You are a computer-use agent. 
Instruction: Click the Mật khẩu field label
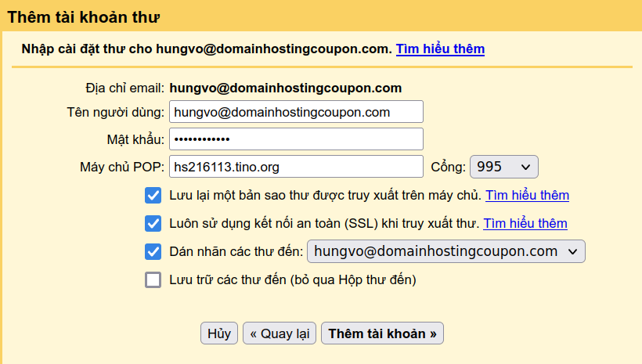(135, 139)
